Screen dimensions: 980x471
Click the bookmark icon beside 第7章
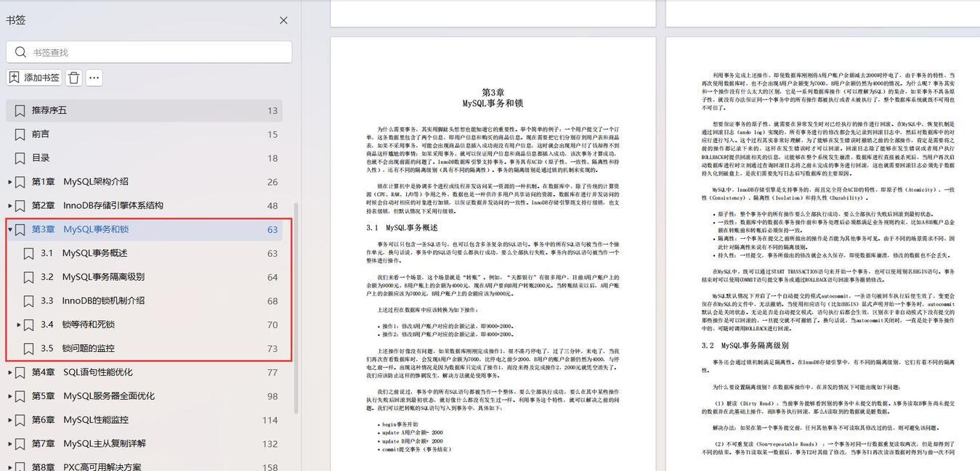[x=20, y=444]
